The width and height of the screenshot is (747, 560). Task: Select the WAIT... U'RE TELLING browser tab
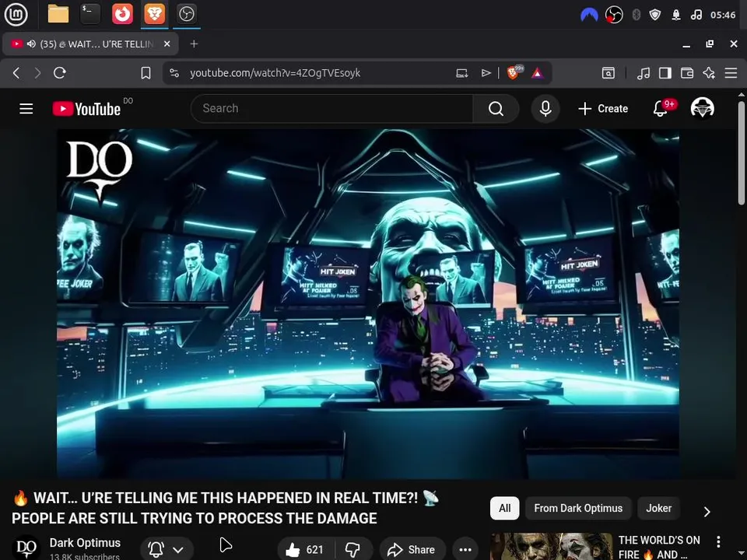click(90, 44)
